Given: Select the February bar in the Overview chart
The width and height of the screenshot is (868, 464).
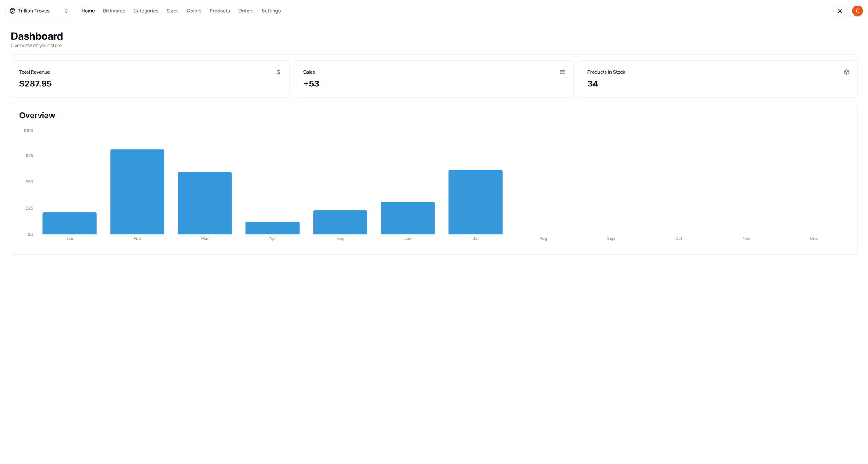Looking at the screenshot, I should pos(137,191).
